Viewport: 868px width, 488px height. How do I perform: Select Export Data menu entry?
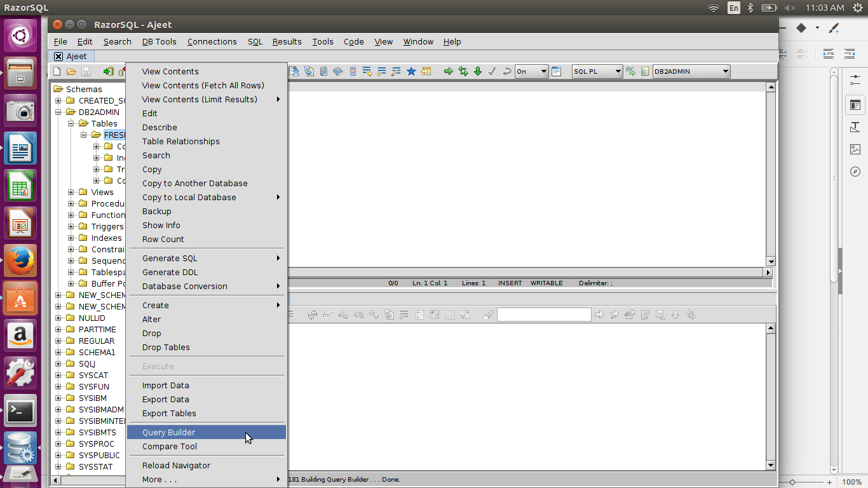click(x=207, y=399)
